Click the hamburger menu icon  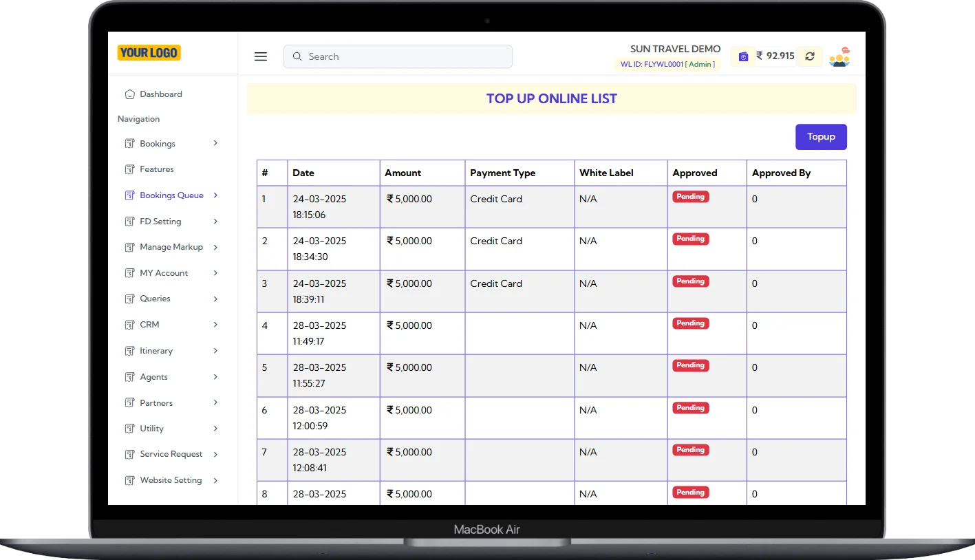(x=261, y=56)
